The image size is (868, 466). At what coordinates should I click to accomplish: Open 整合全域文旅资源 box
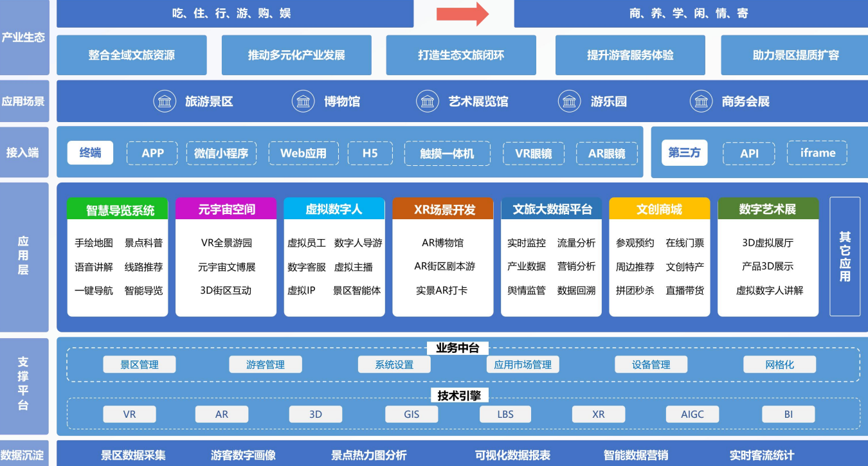tap(132, 55)
